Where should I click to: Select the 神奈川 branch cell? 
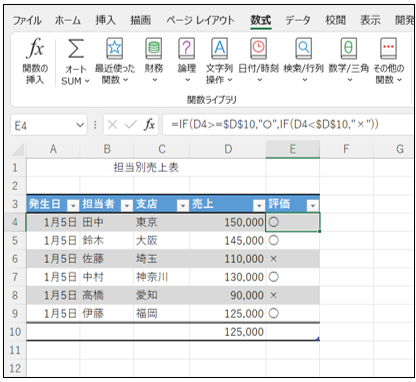162,277
